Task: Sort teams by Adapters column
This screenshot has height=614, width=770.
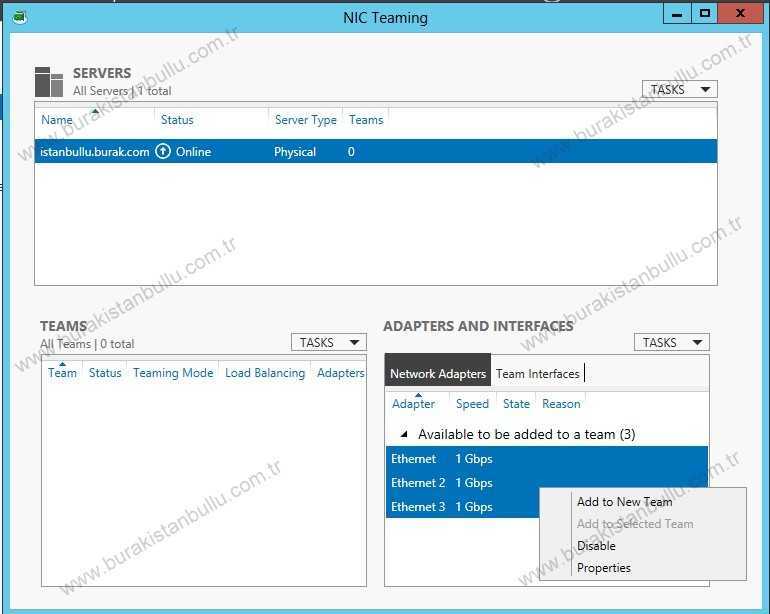Action: 341,373
